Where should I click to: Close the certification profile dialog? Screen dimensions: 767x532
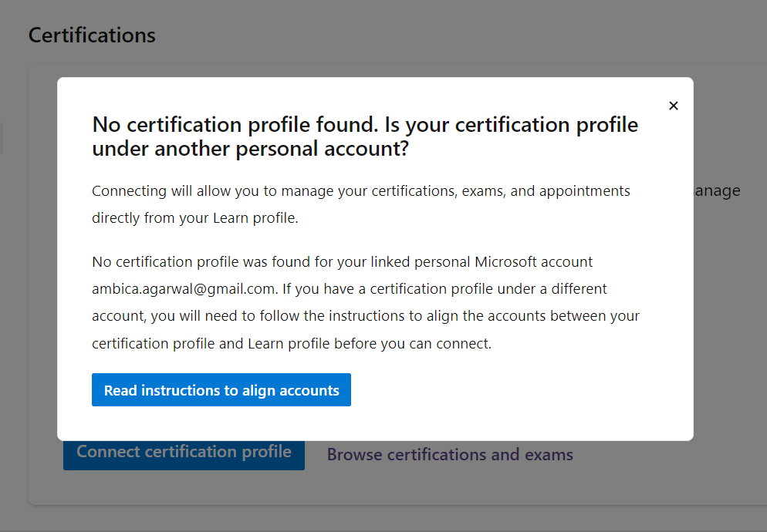click(x=674, y=106)
